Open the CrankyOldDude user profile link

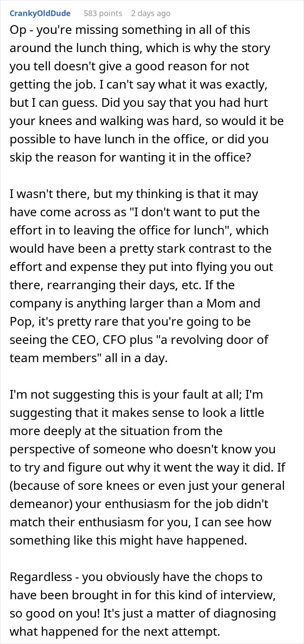pyautogui.click(x=40, y=13)
